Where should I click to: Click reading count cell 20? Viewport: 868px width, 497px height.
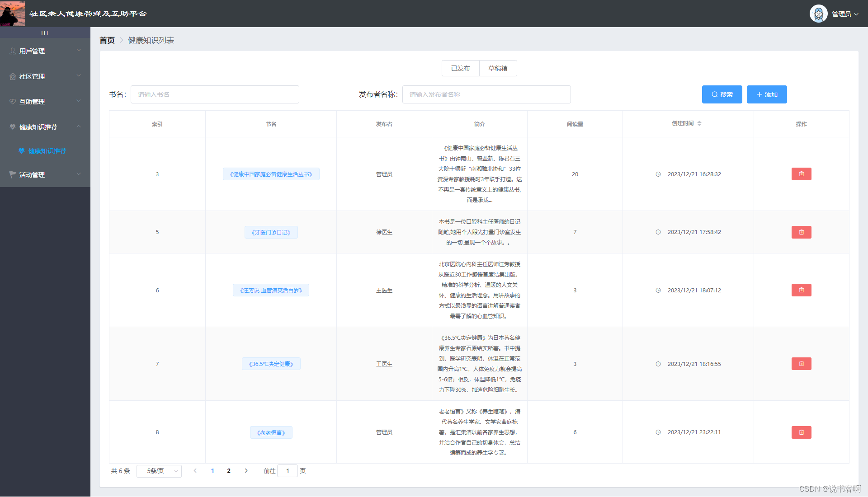[575, 174]
